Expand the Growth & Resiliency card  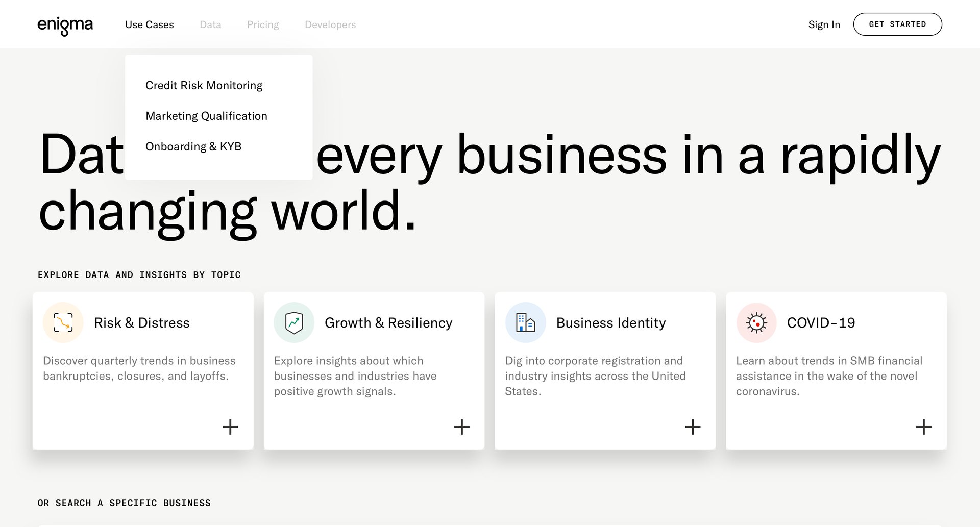pos(461,427)
